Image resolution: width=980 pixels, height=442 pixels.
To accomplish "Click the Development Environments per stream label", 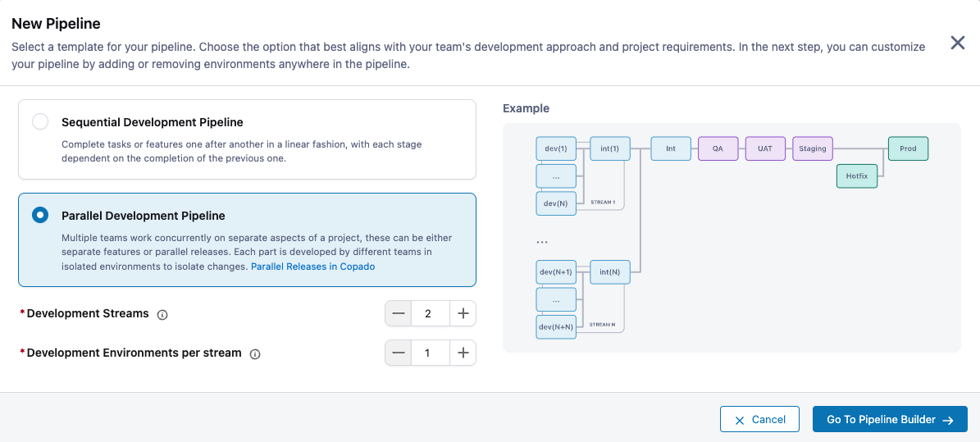I will click(x=134, y=353).
